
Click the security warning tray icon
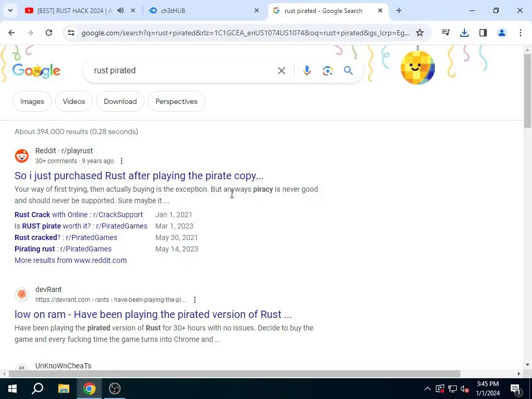440,389
